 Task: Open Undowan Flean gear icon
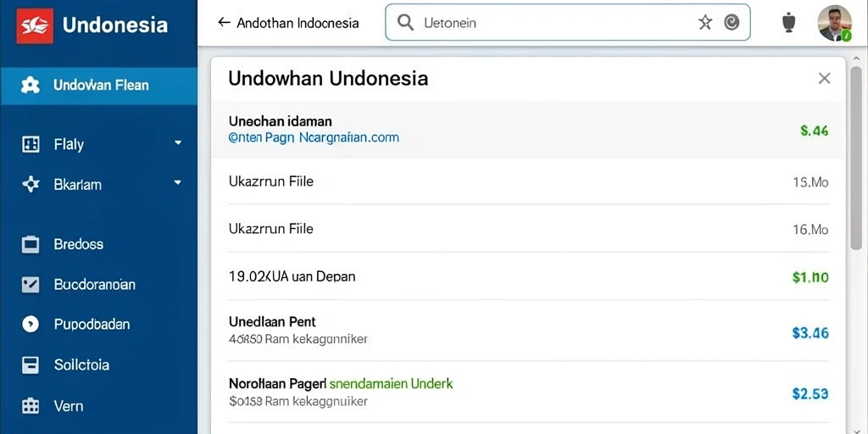tap(30, 86)
